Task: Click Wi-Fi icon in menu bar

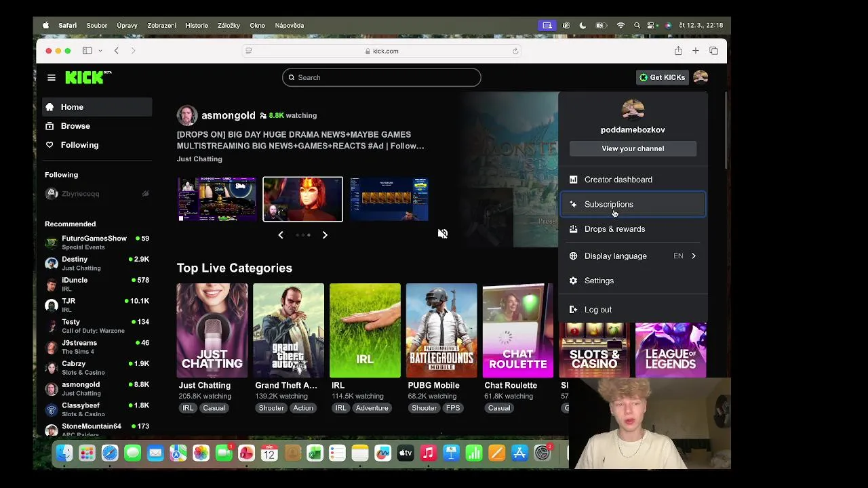Action: click(x=620, y=26)
